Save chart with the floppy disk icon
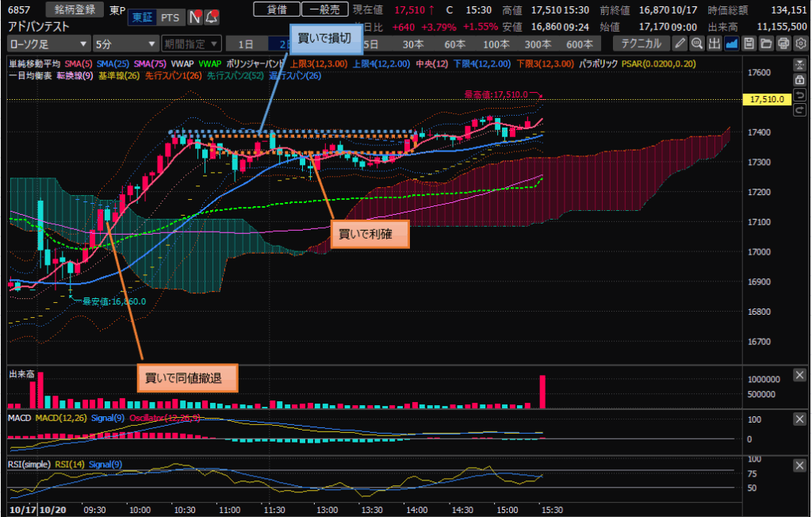The image size is (812, 517). pos(748,44)
